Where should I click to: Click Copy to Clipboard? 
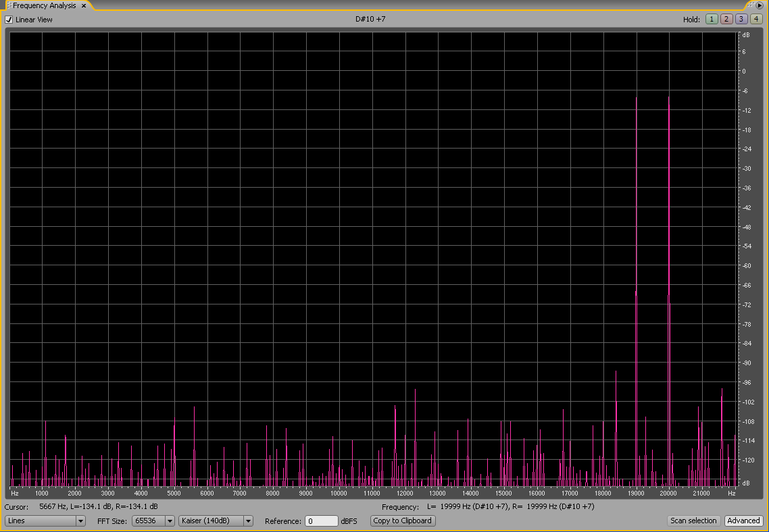403,521
